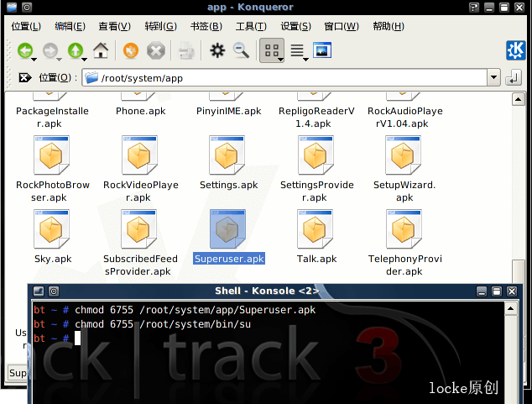Click the grey stop loading icon
Viewport: 532px width, 404px height.
pyautogui.click(x=156, y=51)
